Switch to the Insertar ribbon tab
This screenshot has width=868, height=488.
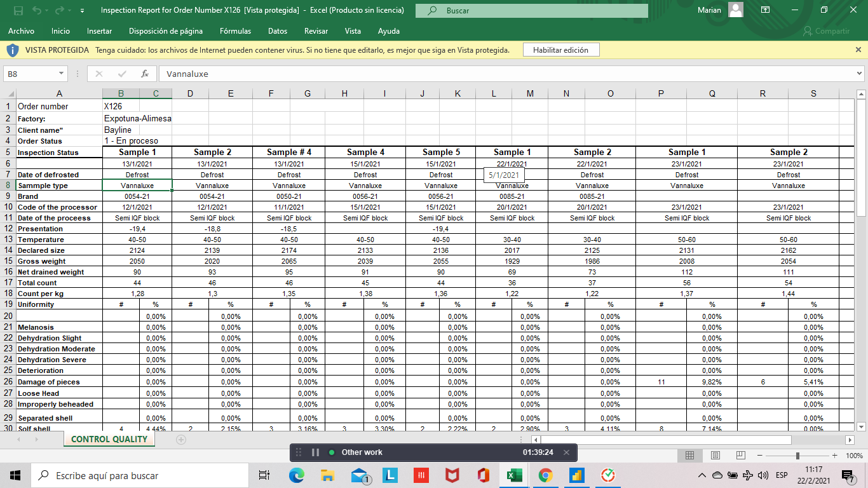pyautogui.click(x=100, y=31)
